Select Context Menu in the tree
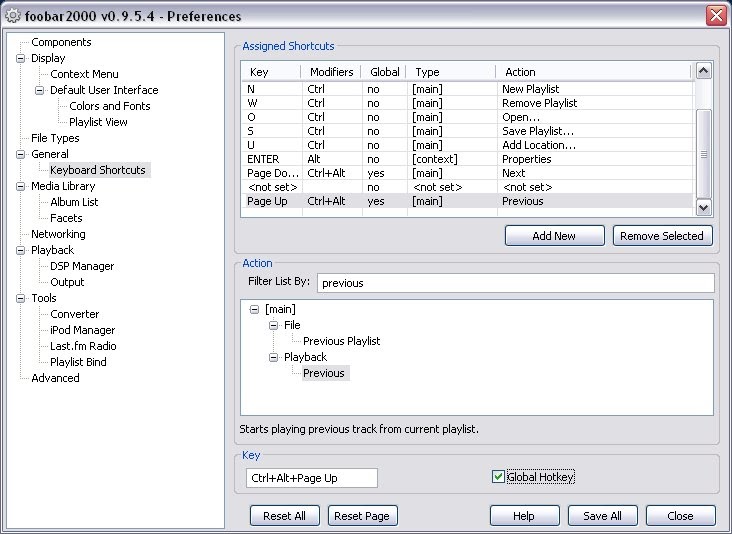 (84, 74)
